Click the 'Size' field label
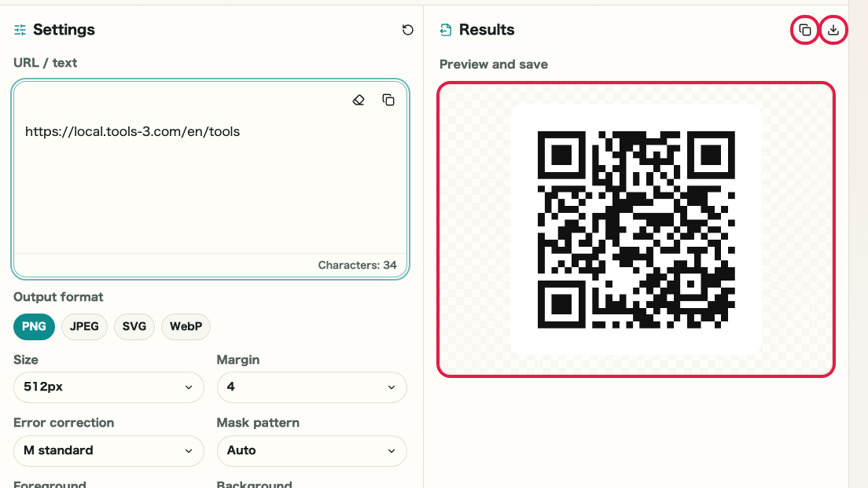The width and height of the screenshot is (868, 488). click(25, 360)
